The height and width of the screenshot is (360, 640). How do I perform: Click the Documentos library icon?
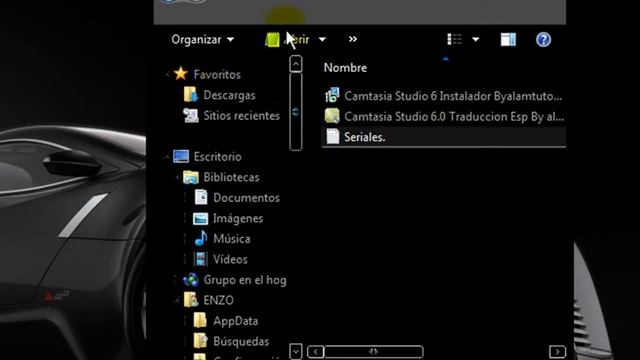tap(200, 198)
